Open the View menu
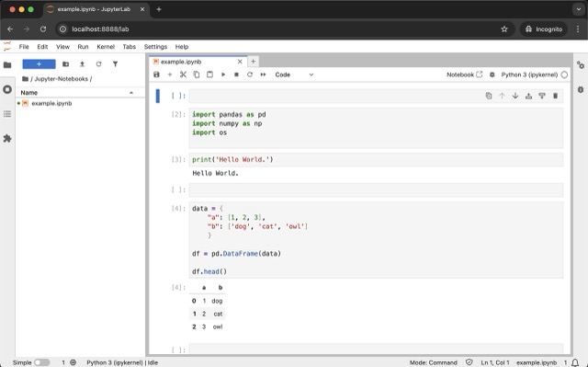This screenshot has width=588, height=367. pyautogui.click(x=62, y=47)
